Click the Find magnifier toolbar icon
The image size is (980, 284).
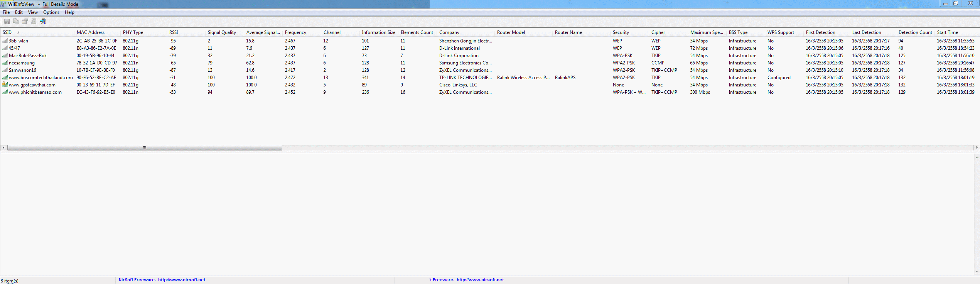(34, 22)
